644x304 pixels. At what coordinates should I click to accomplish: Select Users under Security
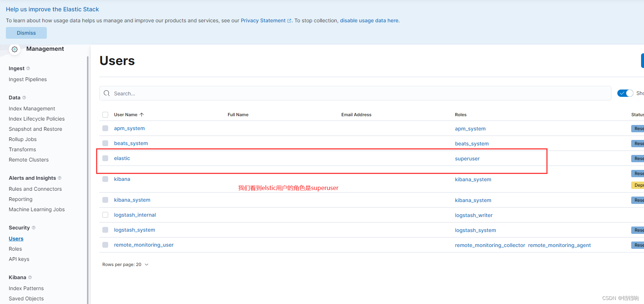click(16, 239)
